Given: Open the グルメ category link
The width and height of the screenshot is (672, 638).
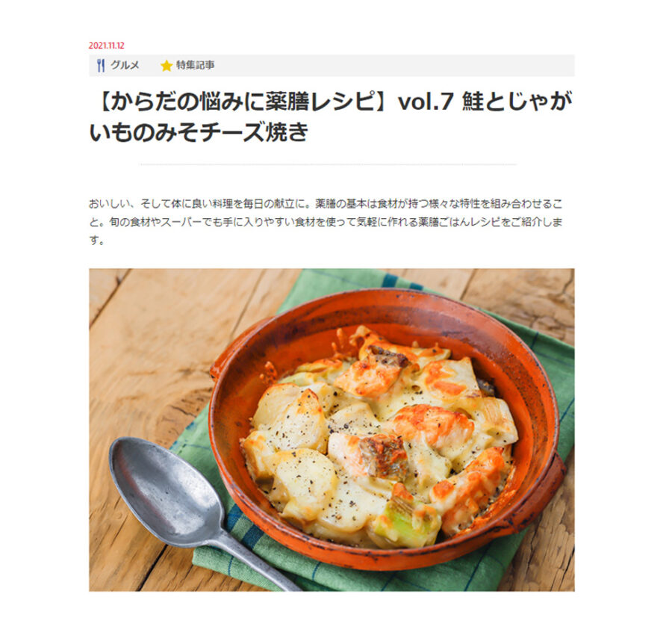Looking at the screenshot, I should coord(125,65).
